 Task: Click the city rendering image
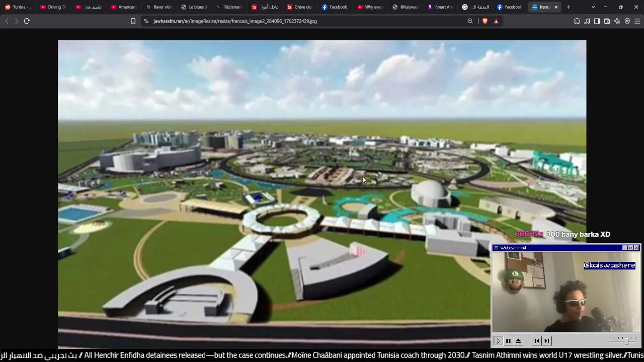click(x=322, y=194)
